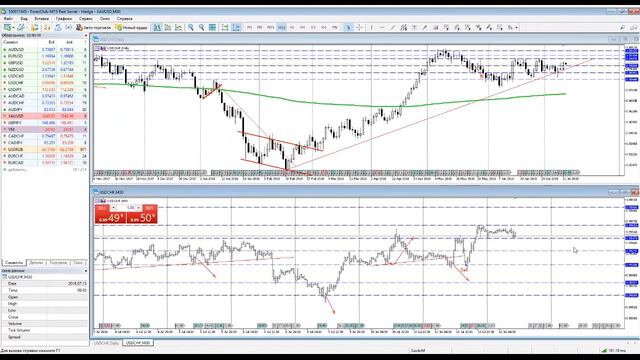640x360 pixels.
Task: Increase volume in one-click trading panel
Action: tap(139, 208)
